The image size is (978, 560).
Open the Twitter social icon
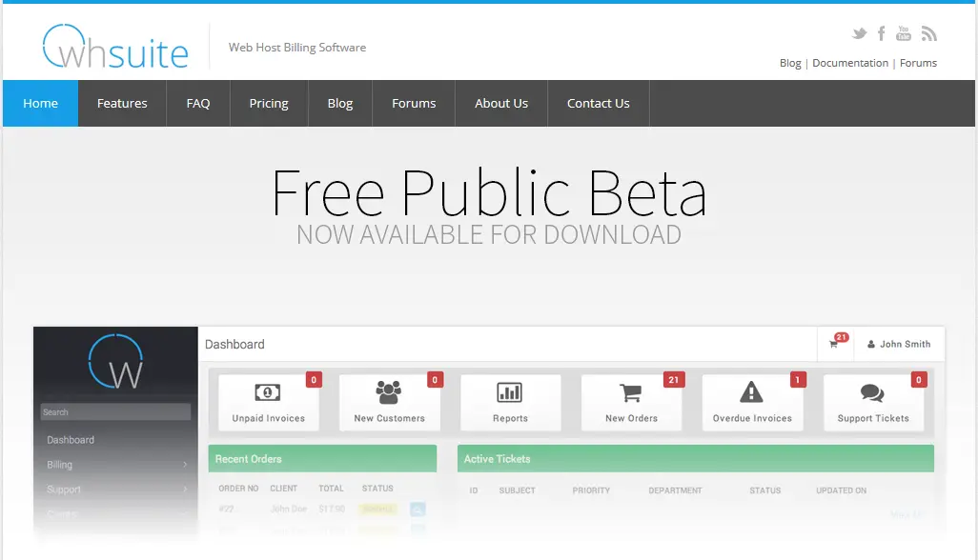pyautogui.click(x=860, y=33)
